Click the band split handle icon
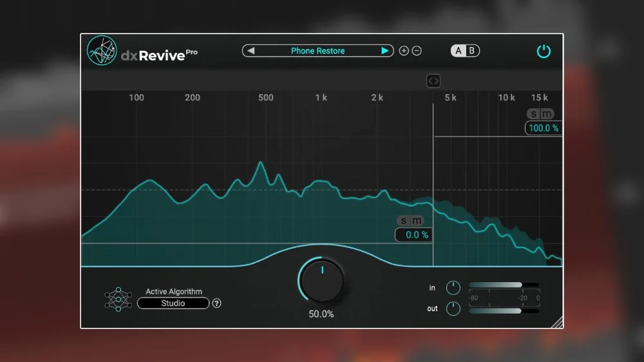Screen dimensions: 644x362 pos(433,81)
